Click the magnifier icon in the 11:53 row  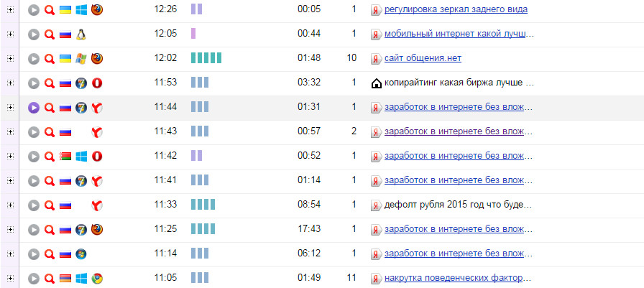(x=50, y=84)
